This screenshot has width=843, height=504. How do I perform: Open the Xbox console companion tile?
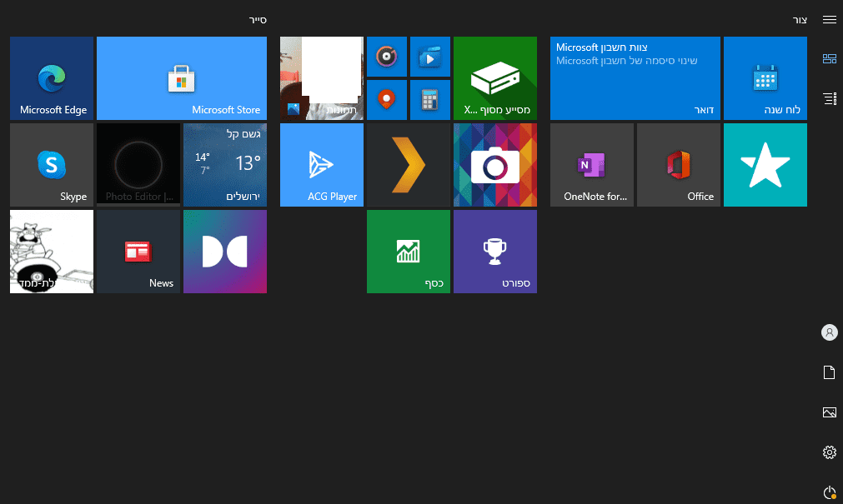click(x=495, y=78)
